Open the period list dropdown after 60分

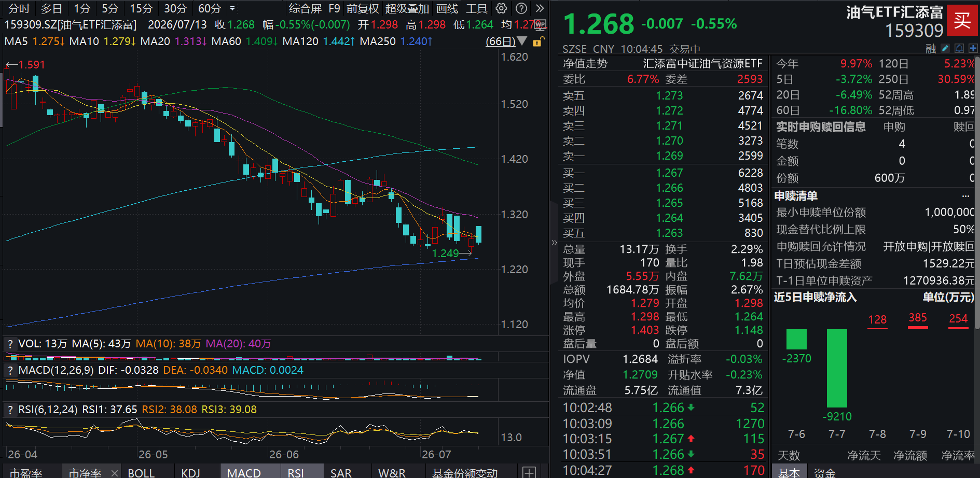point(232,9)
